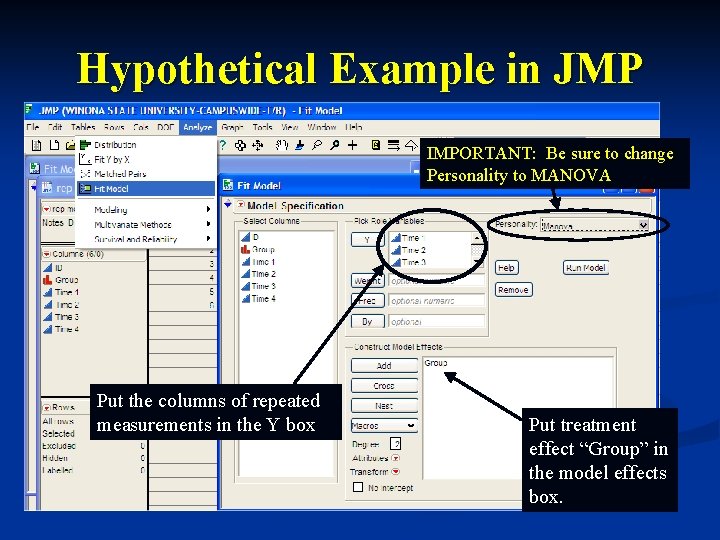The height and width of the screenshot is (540, 720).
Task: Select the grabber hand tool
Action: [281, 146]
